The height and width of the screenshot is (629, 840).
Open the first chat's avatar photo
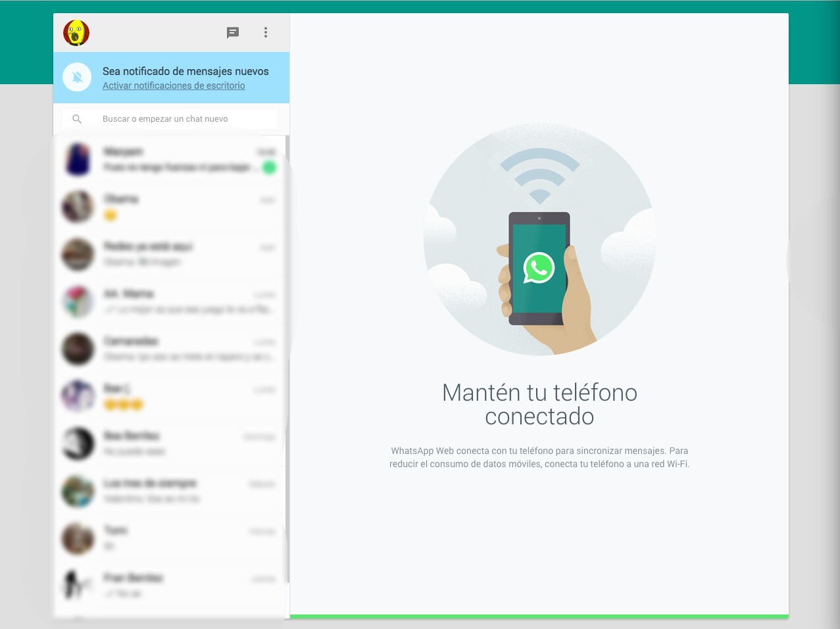77,159
